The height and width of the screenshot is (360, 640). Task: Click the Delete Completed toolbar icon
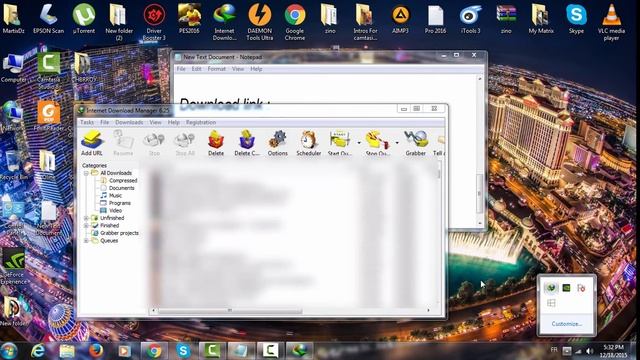point(247,143)
